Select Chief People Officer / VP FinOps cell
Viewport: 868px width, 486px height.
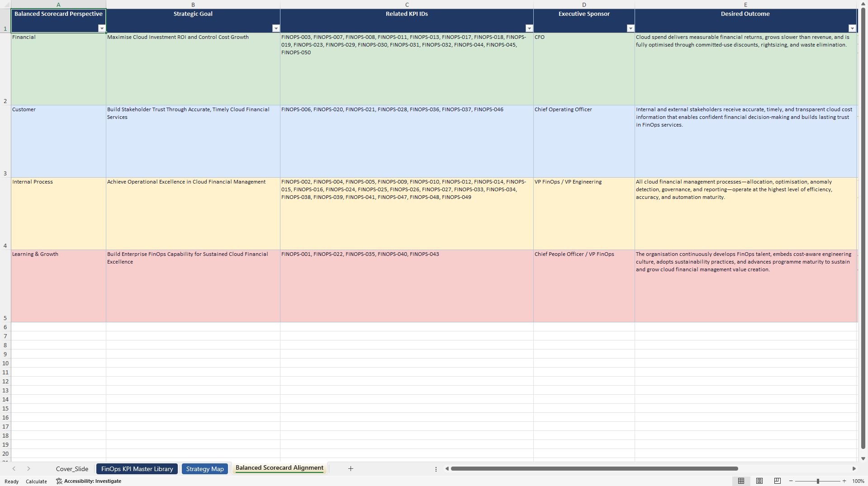[584, 286]
